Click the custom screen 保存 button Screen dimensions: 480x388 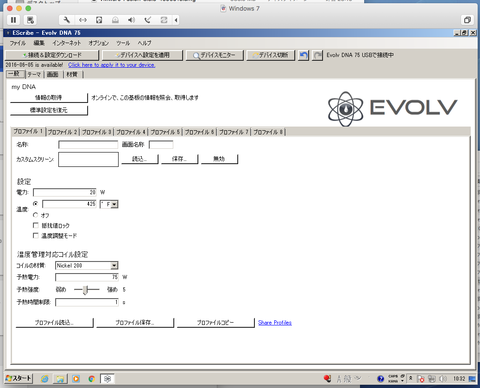pos(179,159)
